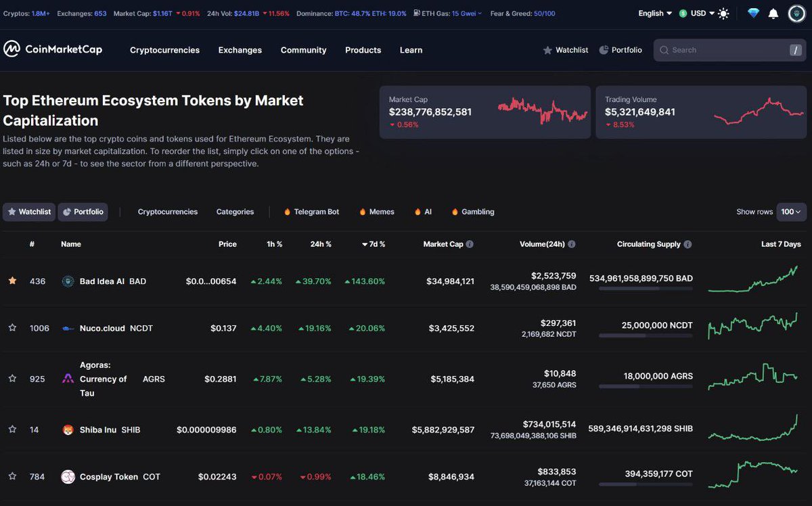
Task: Click the Market Cap info icon
Action: coord(470,244)
